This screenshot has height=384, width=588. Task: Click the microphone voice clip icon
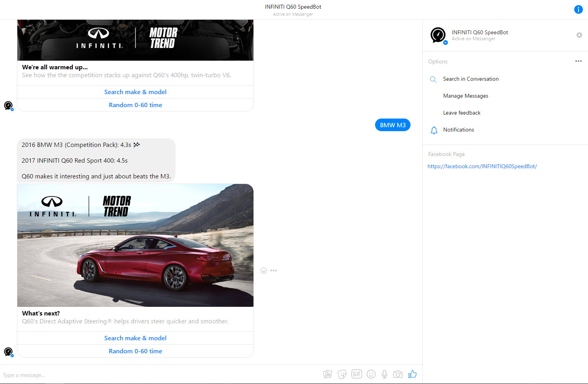coord(385,374)
